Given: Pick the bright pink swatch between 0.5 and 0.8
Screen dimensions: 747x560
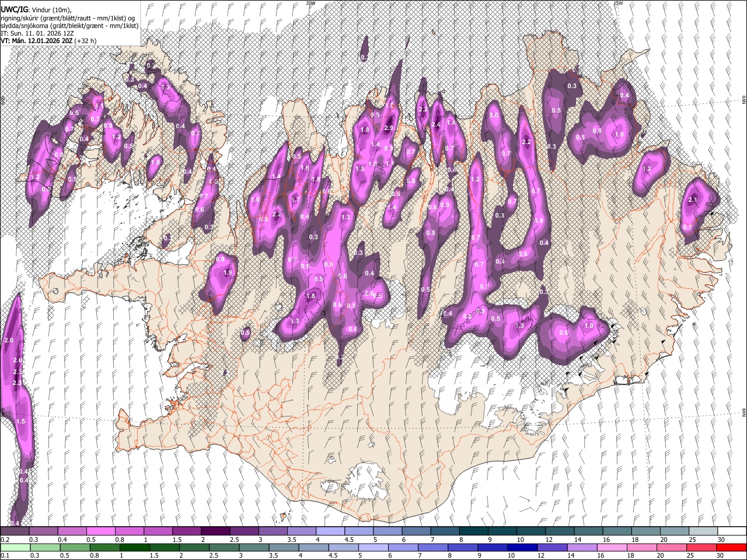Looking at the screenshot, I should tap(100, 531).
